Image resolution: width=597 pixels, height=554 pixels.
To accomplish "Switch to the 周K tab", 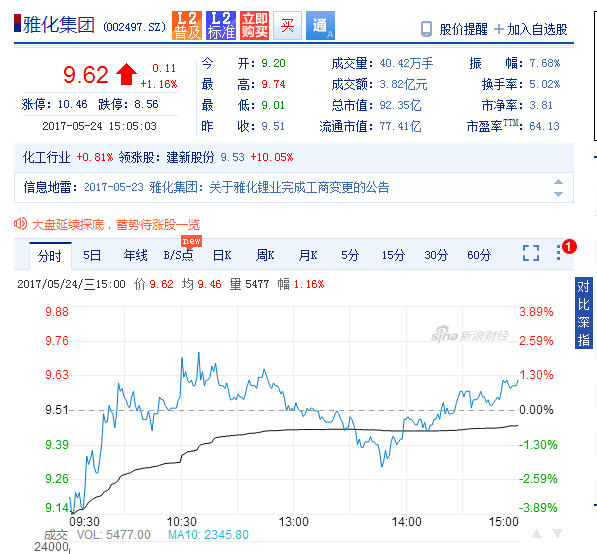I will pos(265,255).
